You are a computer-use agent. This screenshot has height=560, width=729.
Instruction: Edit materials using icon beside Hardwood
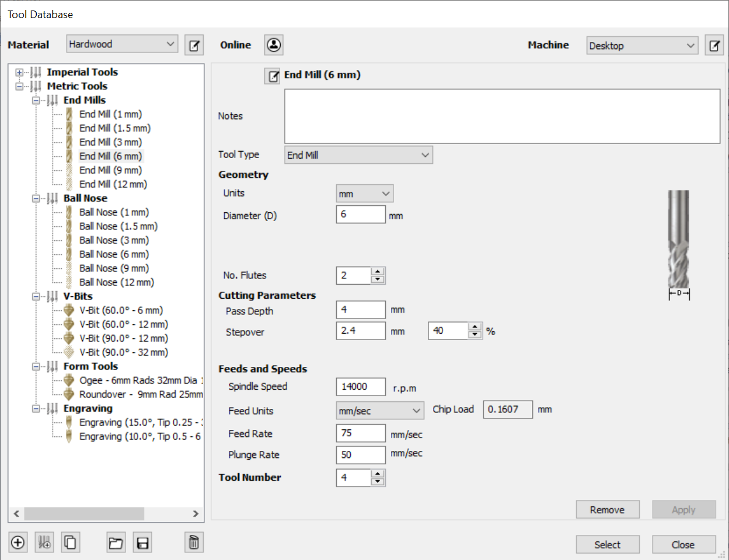[x=194, y=45]
